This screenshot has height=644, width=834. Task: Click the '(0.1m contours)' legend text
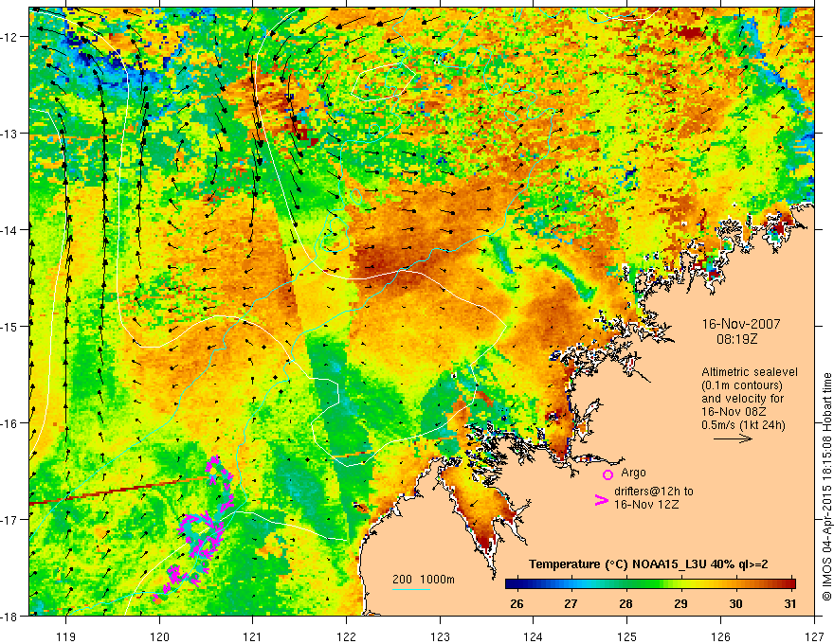click(741, 385)
